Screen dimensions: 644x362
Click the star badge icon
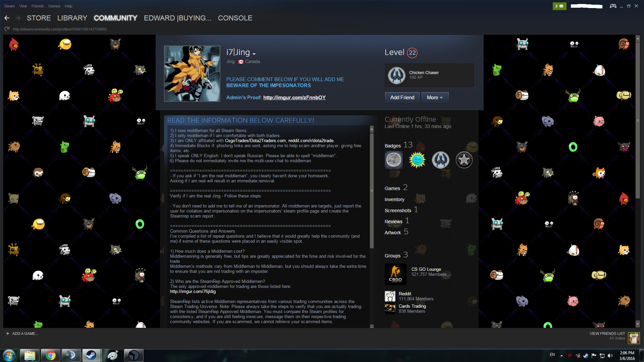(x=464, y=160)
